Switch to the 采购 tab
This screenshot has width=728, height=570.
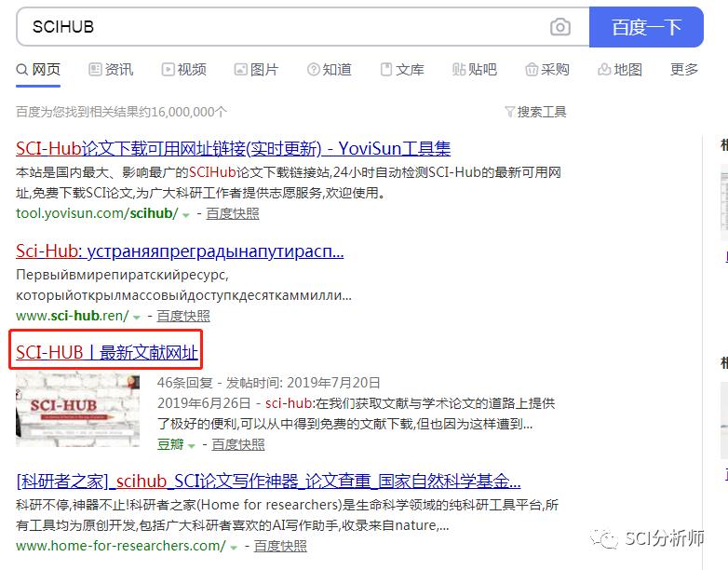(x=546, y=70)
